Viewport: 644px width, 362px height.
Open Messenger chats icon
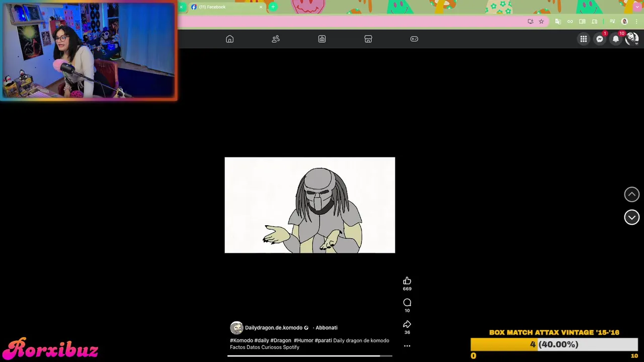click(600, 39)
